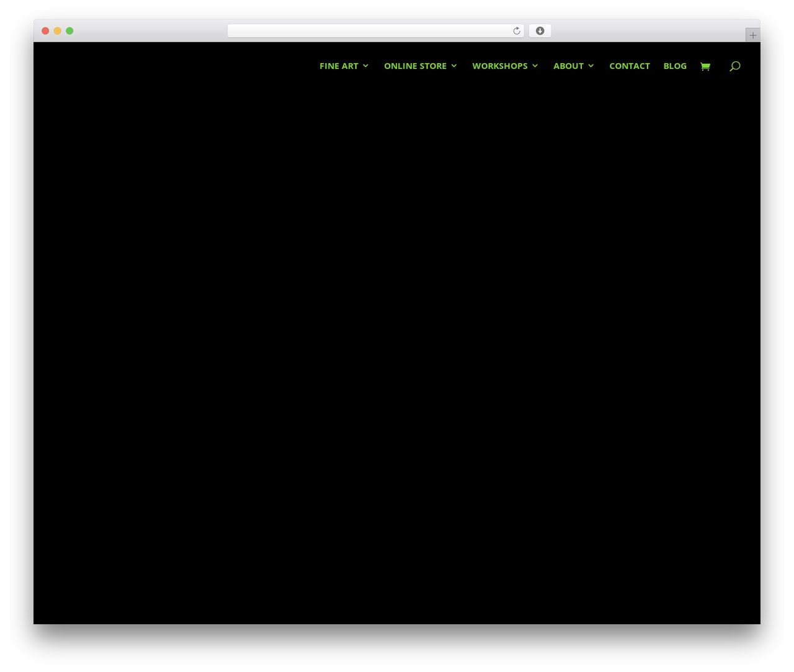
Task: Click the search magnifier icon
Action: click(735, 66)
